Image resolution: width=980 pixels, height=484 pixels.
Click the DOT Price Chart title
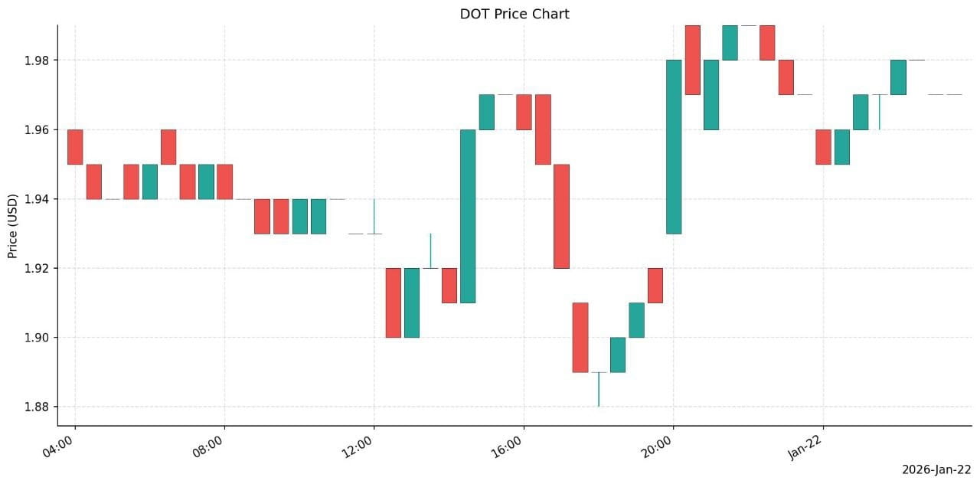pyautogui.click(x=514, y=14)
